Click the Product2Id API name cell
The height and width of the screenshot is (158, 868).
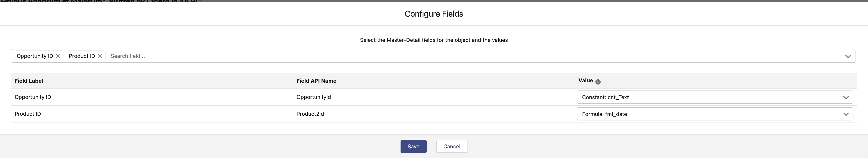(x=310, y=114)
